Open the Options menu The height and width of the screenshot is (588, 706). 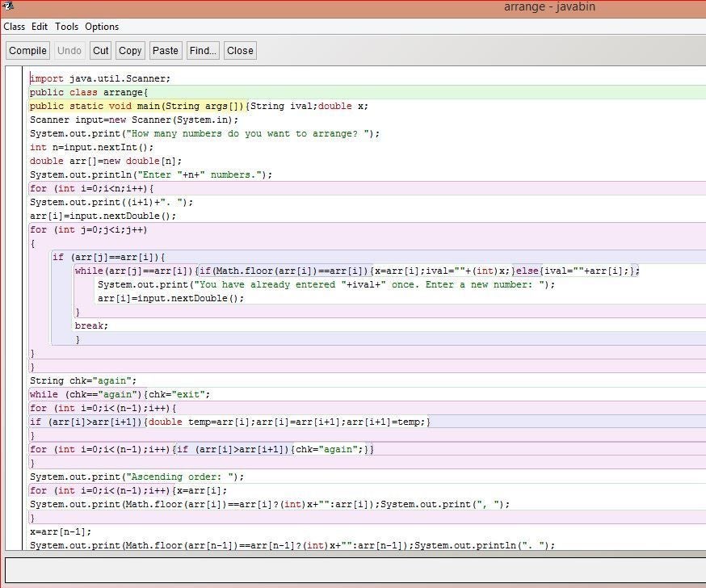point(101,27)
